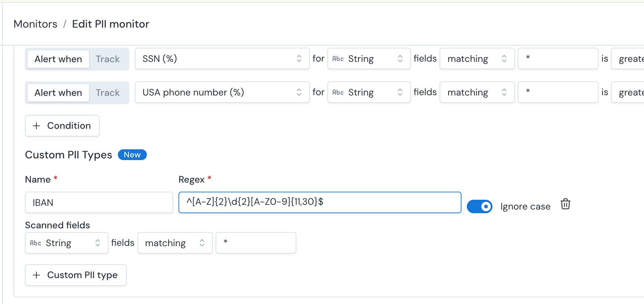This screenshot has width=644, height=304.
Task: Open the SSN (%) metric dropdown
Action: [222, 59]
